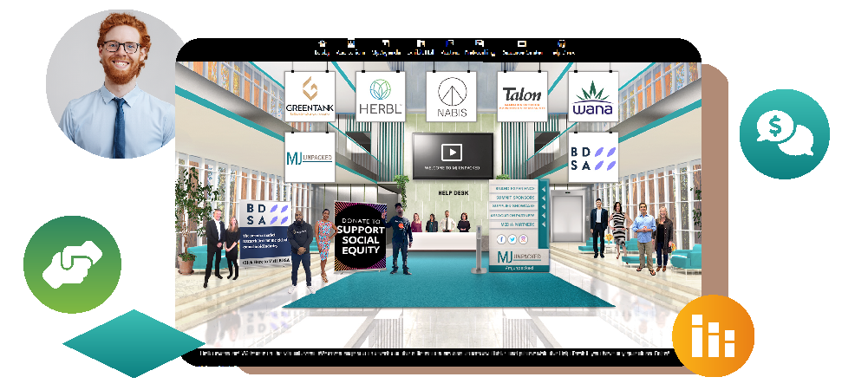Select the Talon hanging sponsor banner
This screenshot has width=868, height=390.
[522, 97]
